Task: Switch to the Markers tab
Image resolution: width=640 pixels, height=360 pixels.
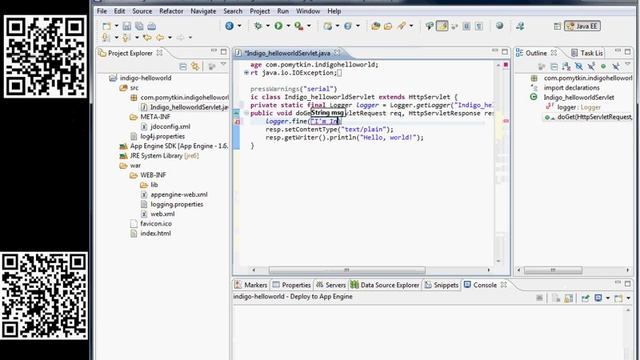Action: [251, 285]
